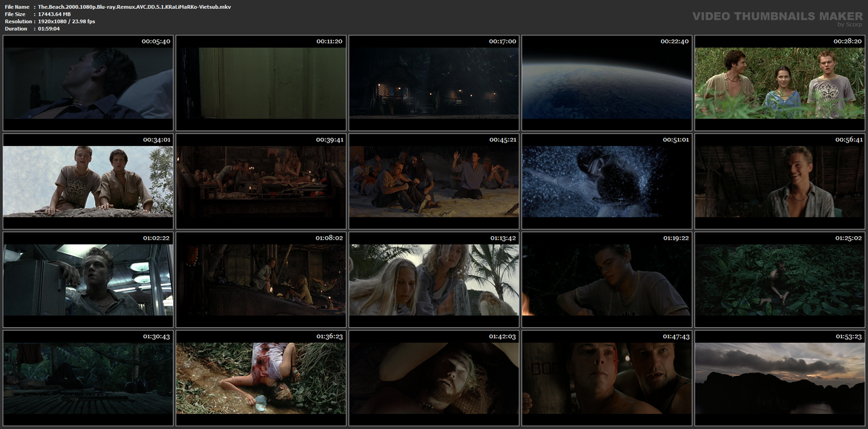868x429 pixels.
Task: Open the frame stamped 00:39:41
Action: click(261, 181)
